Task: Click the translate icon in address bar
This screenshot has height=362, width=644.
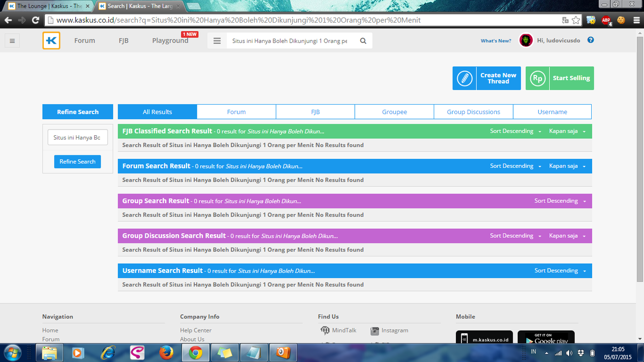Action: (x=566, y=20)
